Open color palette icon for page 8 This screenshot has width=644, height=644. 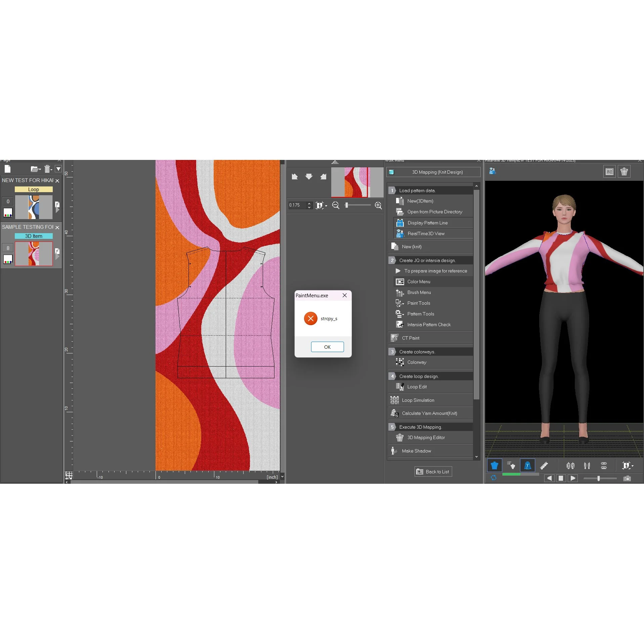point(8,259)
